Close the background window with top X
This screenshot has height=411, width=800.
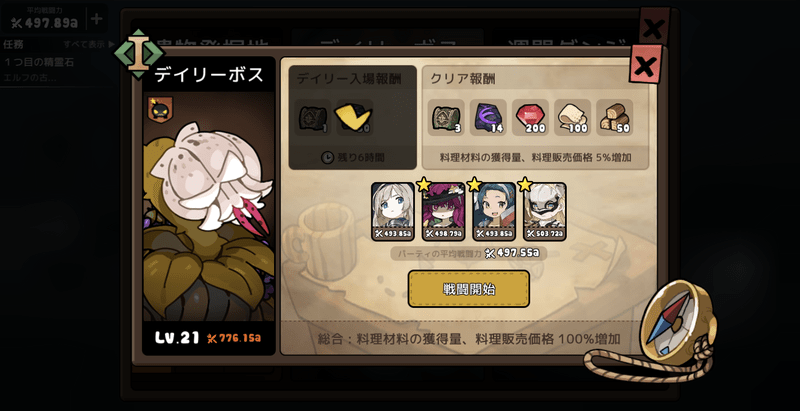point(654,27)
